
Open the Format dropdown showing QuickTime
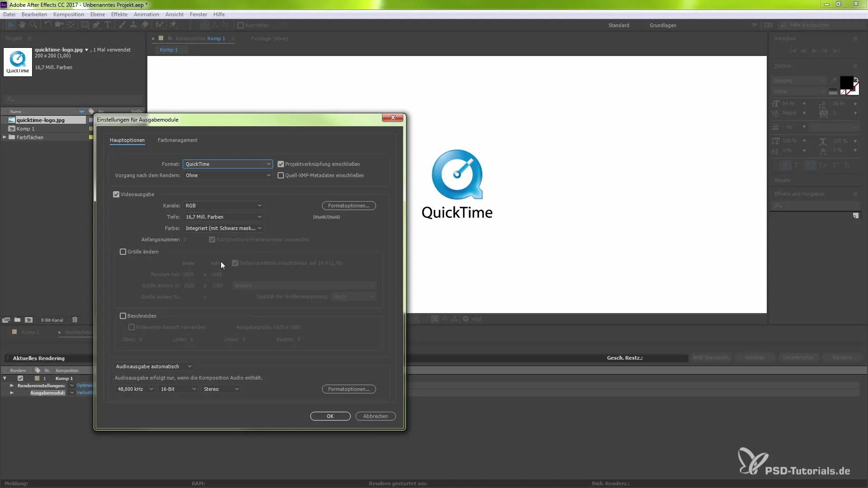(227, 164)
